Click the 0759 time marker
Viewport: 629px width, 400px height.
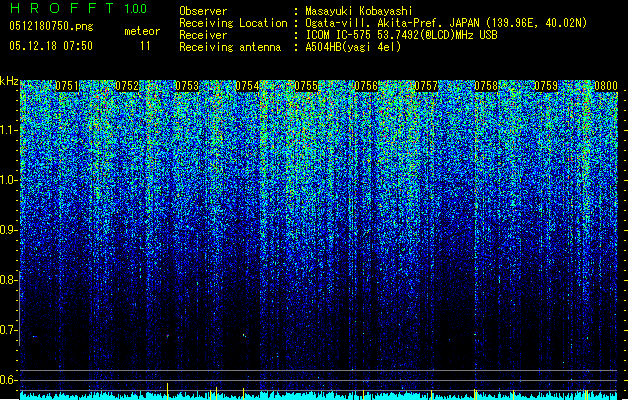coord(546,86)
